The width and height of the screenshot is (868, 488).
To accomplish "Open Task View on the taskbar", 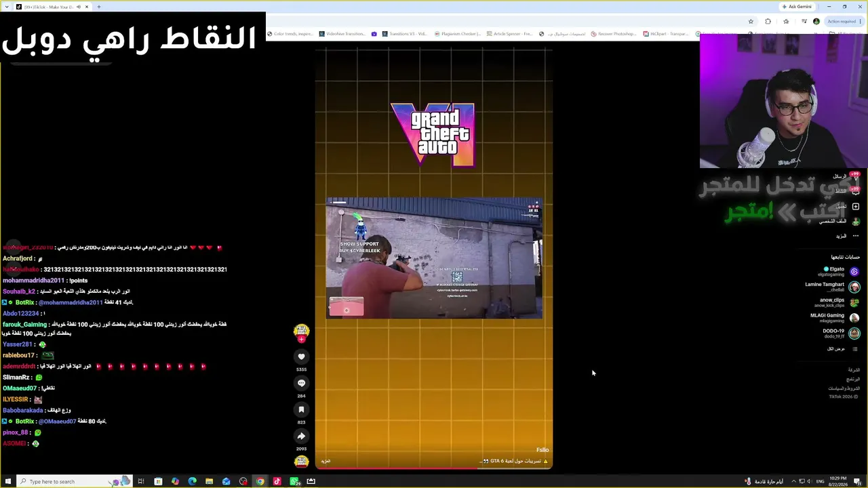I will 141,481.
